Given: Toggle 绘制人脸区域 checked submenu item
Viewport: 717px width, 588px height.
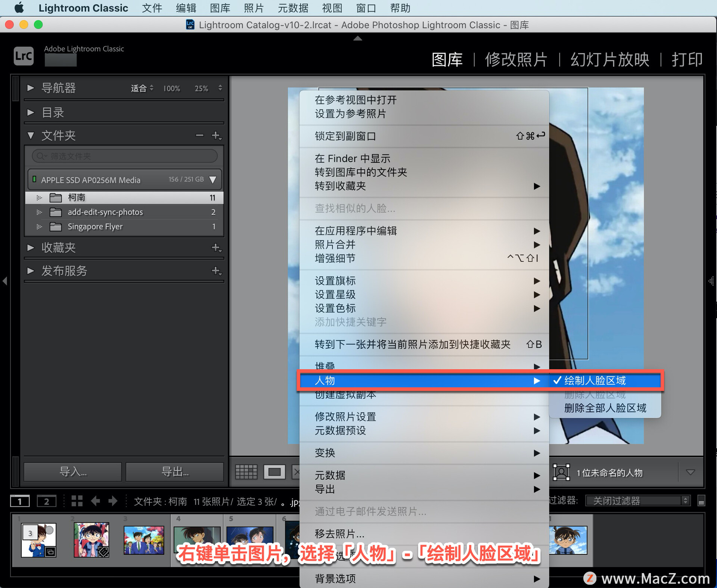Looking at the screenshot, I should pyautogui.click(x=605, y=380).
